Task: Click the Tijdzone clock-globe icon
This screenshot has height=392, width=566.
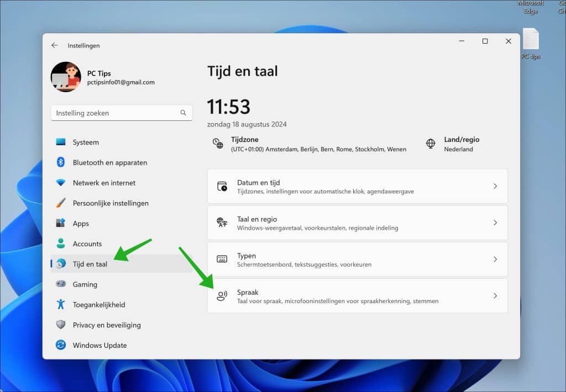Action: (218, 144)
